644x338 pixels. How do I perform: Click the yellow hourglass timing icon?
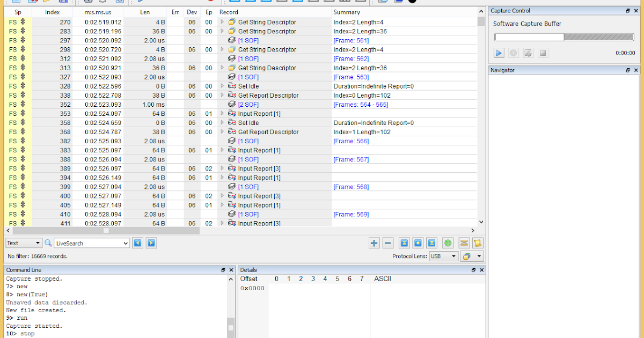point(463,243)
